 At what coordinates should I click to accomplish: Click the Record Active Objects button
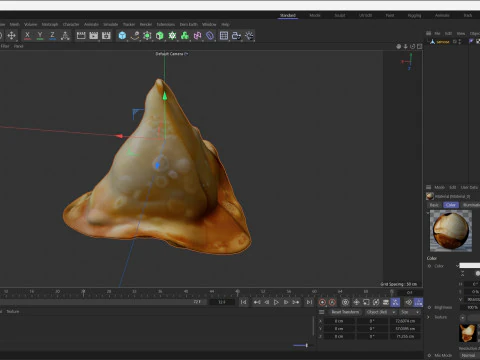click(x=322, y=302)
